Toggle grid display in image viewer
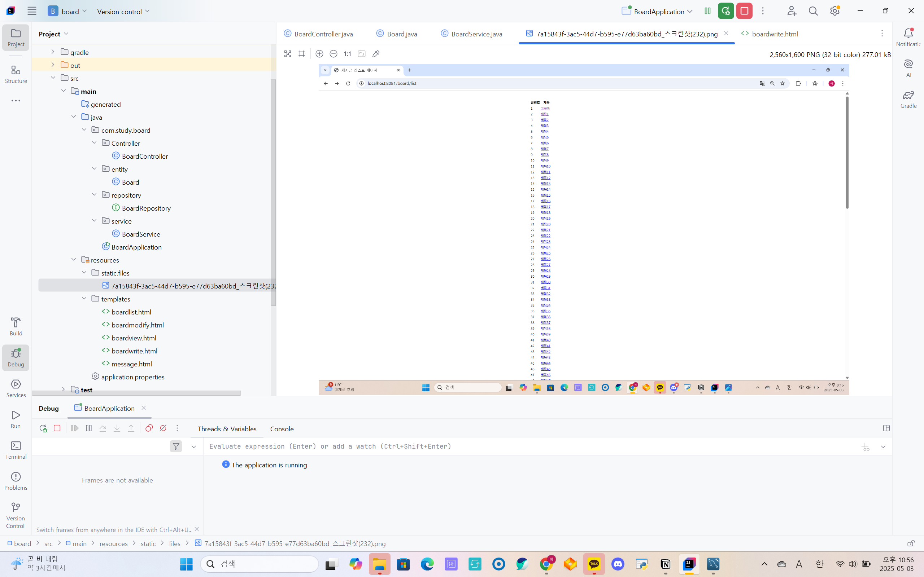 click(x=302, y=54)
